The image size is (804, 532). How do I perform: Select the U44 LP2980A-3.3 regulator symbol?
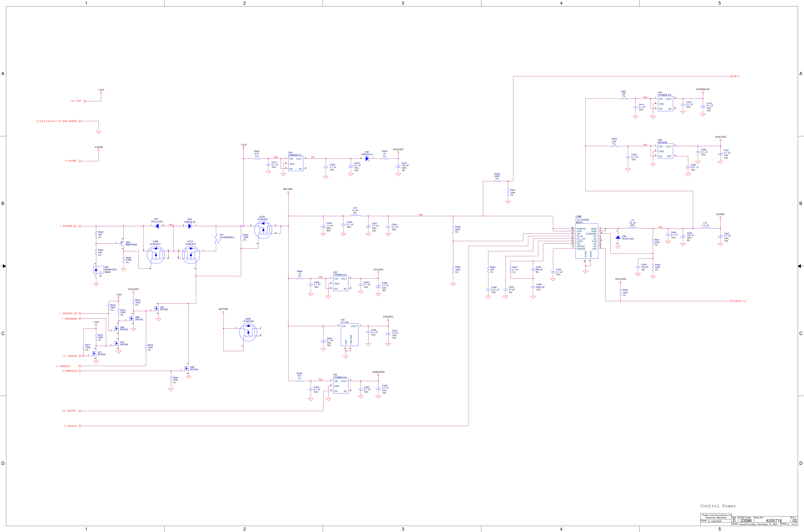pos(665,104)
